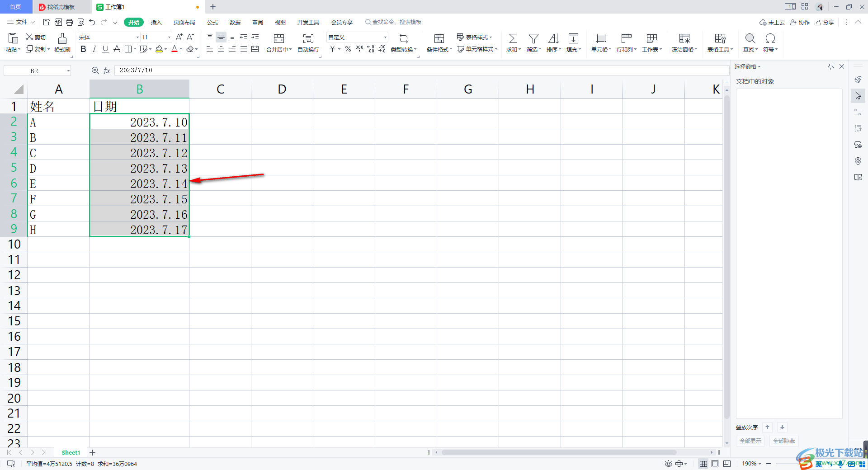
Task: Click the Find (查找) magnifier icon
Action: point(750,38)
